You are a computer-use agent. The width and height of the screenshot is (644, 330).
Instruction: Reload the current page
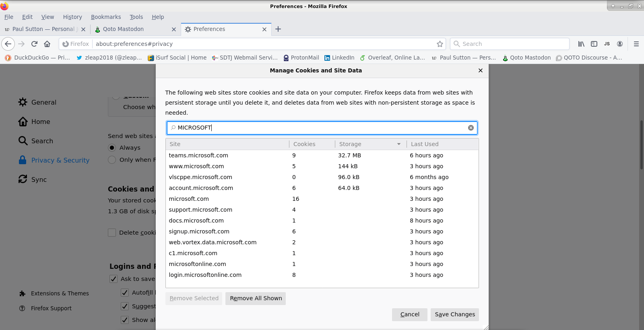point(34,44)
